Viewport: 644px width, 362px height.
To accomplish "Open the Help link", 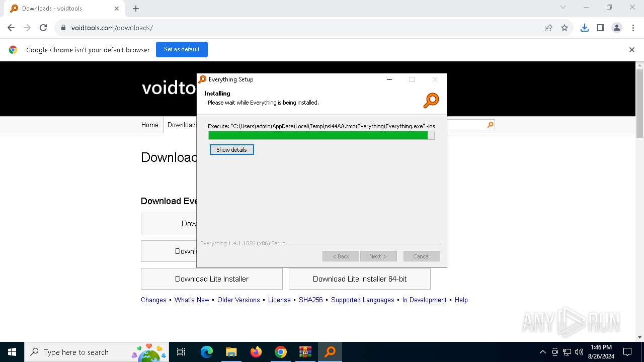I will tap(461, 300).
